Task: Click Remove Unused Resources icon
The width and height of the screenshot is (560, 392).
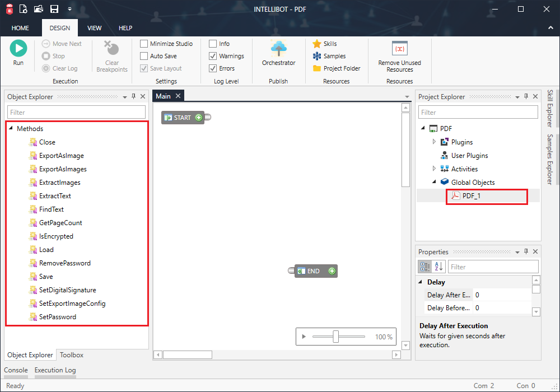Action: tap(400, 48)
